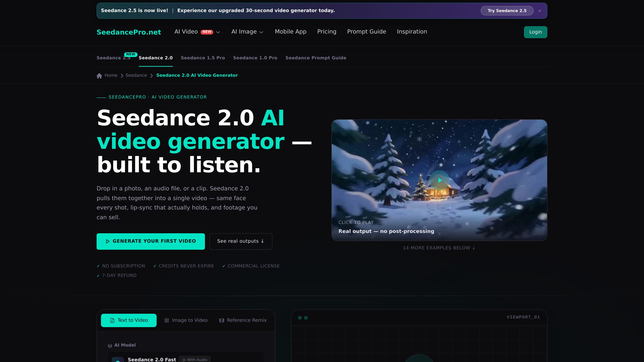Close the Seedance 2.5 announcement banner
The width and height of the screenshot is (644, 362).
(x=540, y=11)
